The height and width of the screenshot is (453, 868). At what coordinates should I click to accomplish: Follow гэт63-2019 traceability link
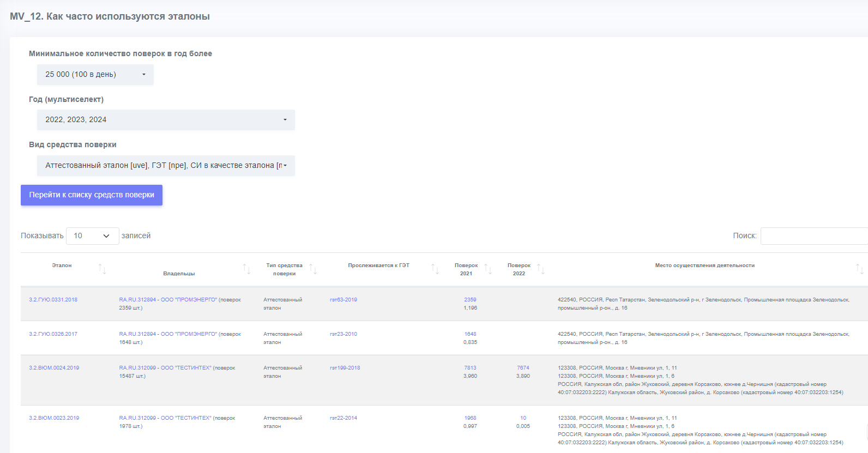(343, 300)
